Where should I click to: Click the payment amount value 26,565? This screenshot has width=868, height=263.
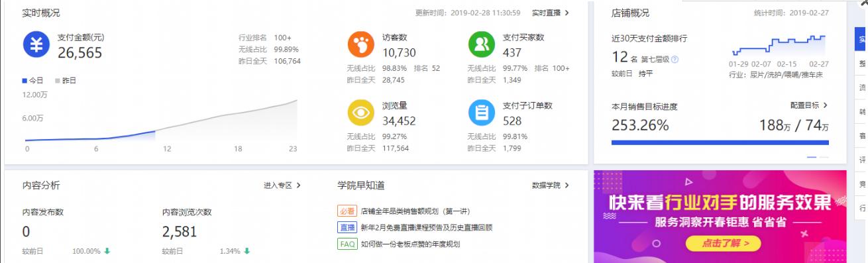point(80,53)
